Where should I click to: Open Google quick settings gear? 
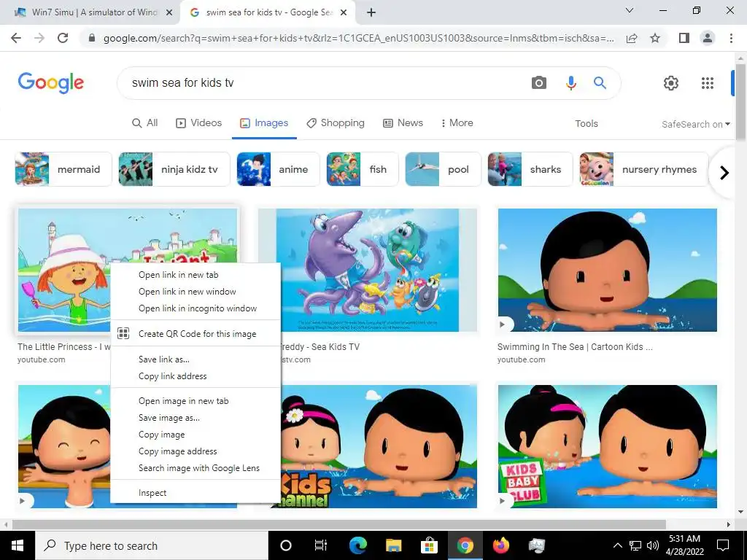[x=671, y=83]
